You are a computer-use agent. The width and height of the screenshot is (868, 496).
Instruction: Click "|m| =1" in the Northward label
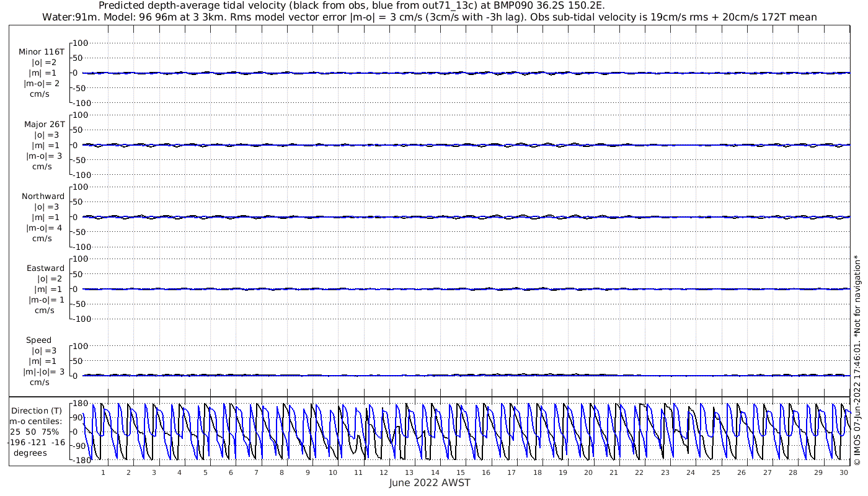coord(46,217)
